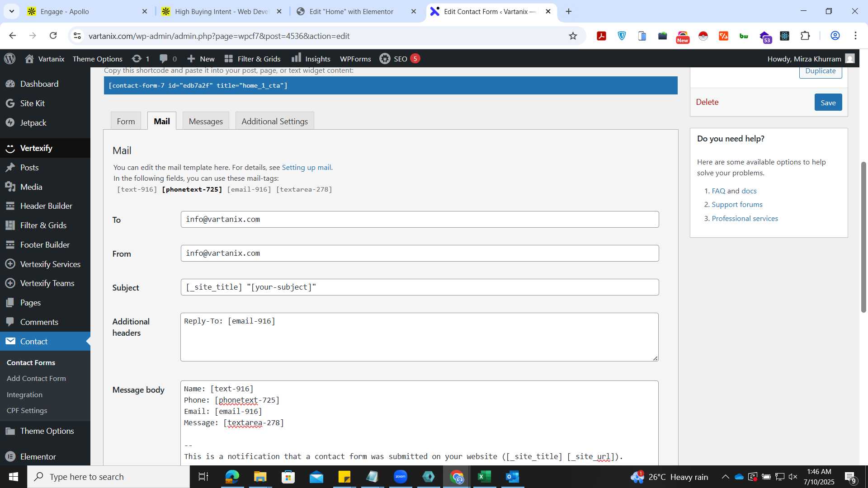
Task: Click the From email field
Action: tap(420, 253)
